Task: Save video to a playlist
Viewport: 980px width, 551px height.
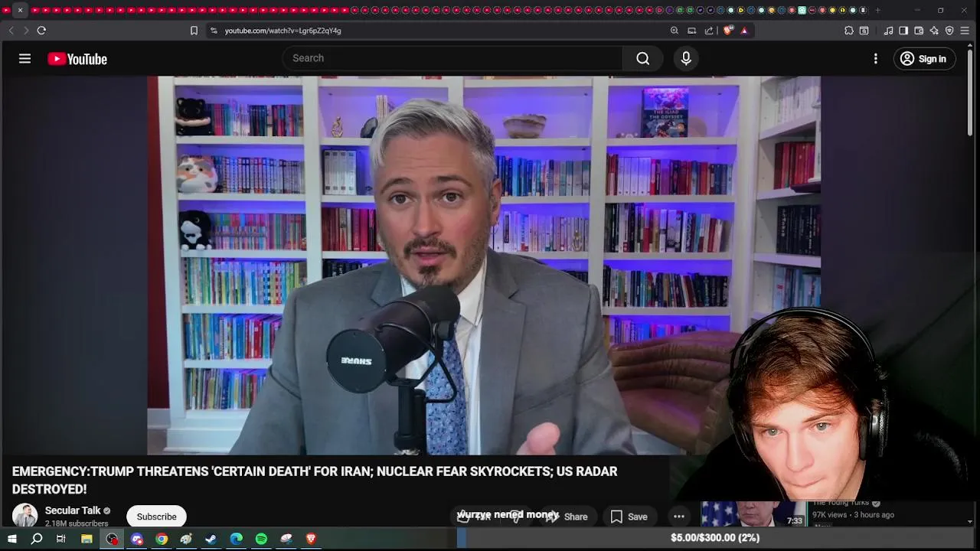Action: pos(629,517)
